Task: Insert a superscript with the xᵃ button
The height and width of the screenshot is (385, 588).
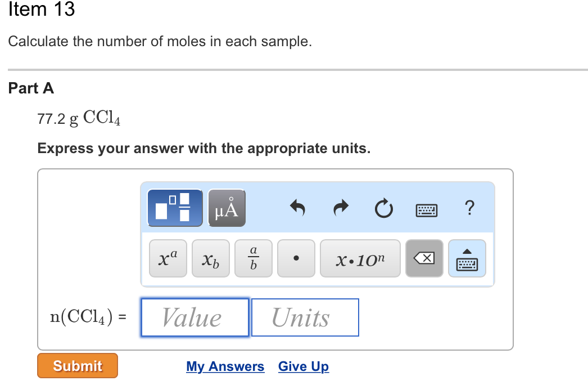Action: point(168,258)
